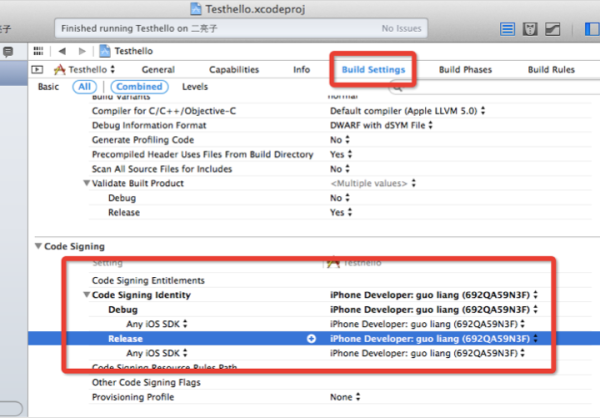Switch to Levels view
The image size is (600, 418).
[195, 87]
